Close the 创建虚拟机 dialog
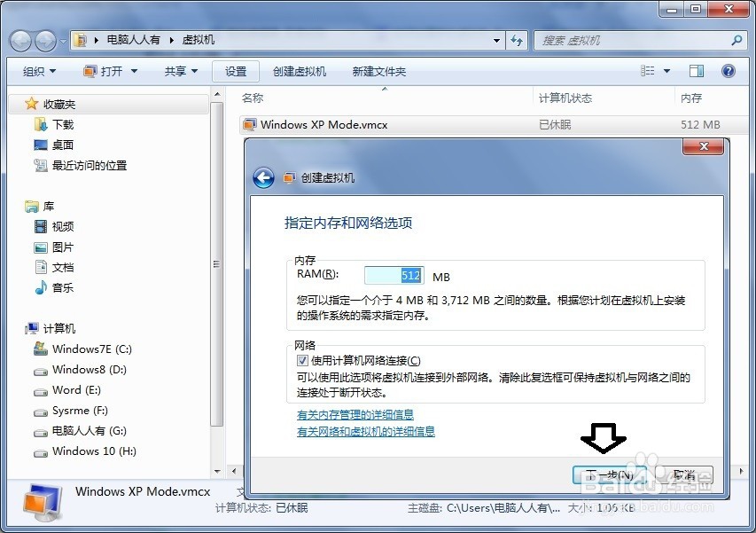The height and width of the screenshot is (533, 756). click(x=704, y=146)
